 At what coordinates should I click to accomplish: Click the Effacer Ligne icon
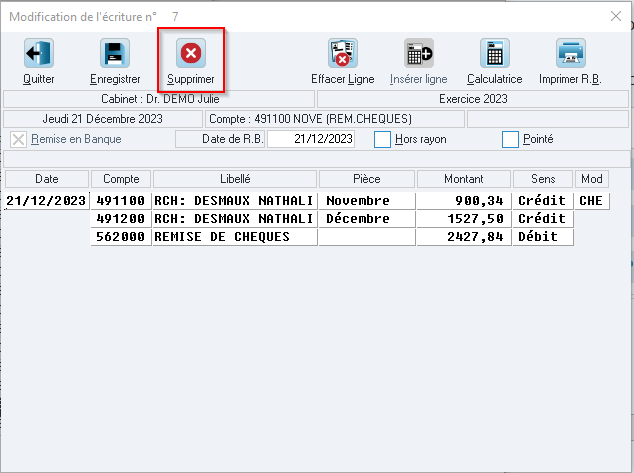(x=343, y=53)
